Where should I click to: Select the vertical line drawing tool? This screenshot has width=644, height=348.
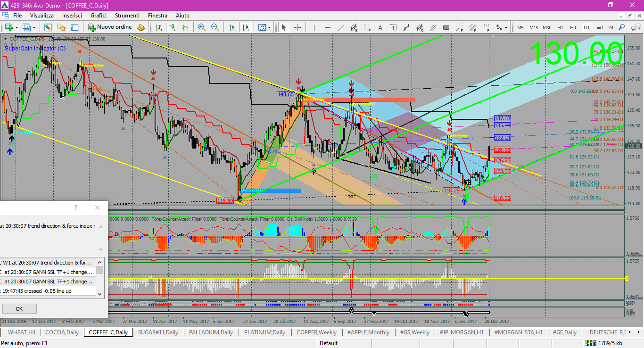click(314, 27)
